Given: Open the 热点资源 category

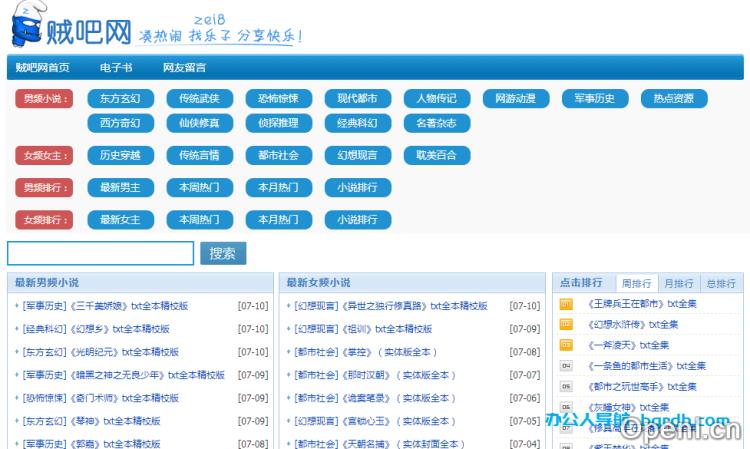Looking at the screenshot, I should point(674,99).
